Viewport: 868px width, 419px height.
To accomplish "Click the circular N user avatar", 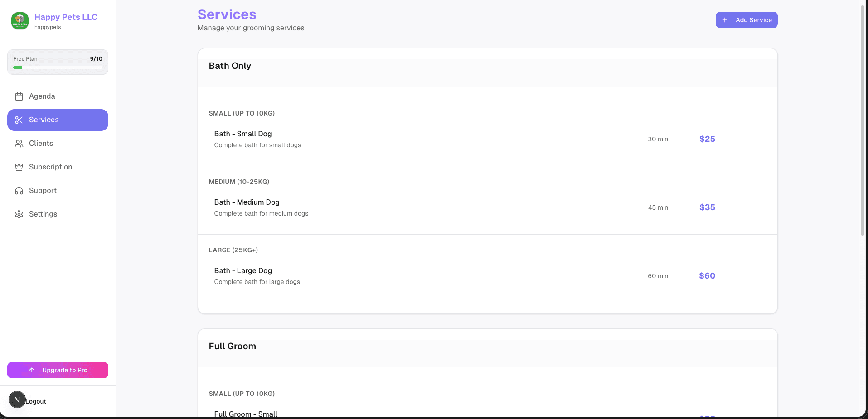I will (x=17, y=400).
